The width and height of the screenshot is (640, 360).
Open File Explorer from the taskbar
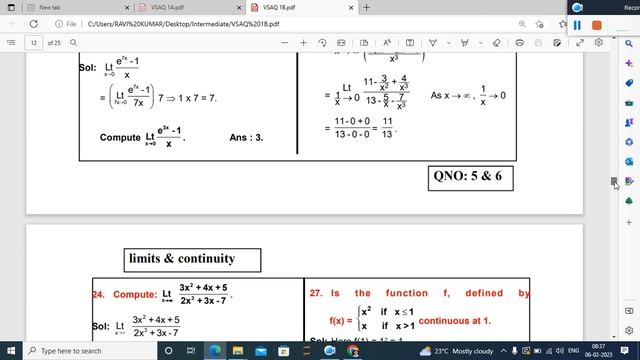(x=238, y=351)
